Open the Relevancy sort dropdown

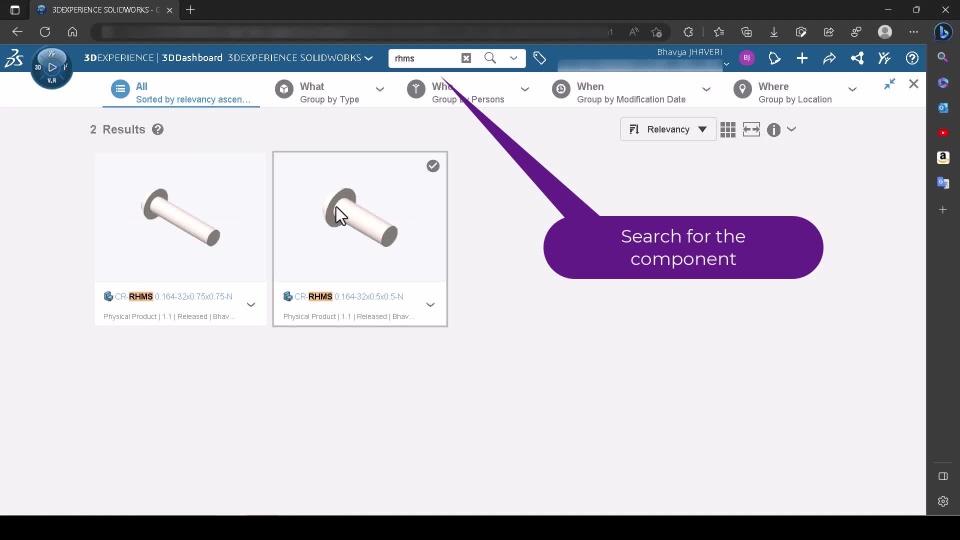pyautogui.click(x=668, y=129)
